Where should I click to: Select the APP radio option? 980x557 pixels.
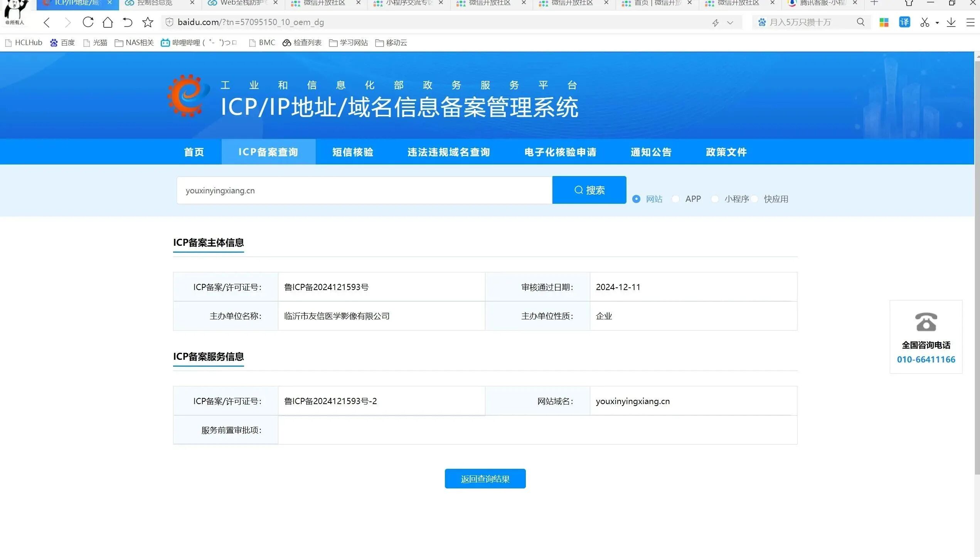[675, 199]
